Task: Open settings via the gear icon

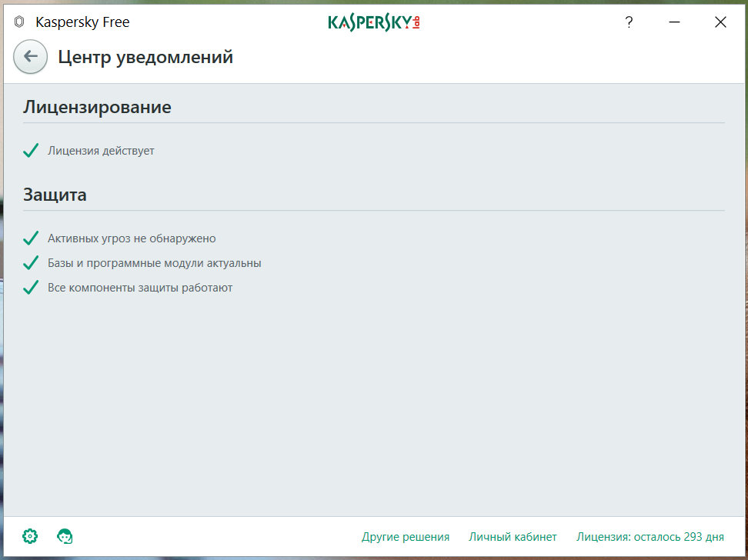Action: coord(30,536)
